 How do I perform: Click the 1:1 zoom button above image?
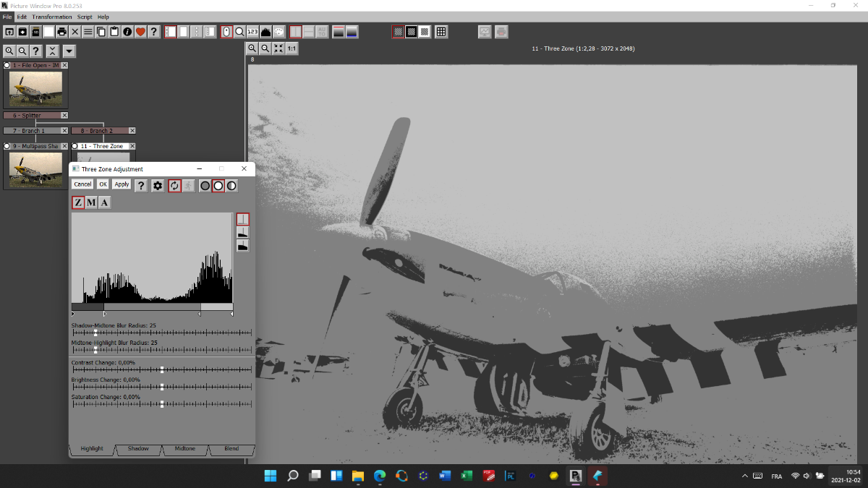(292, 48)
